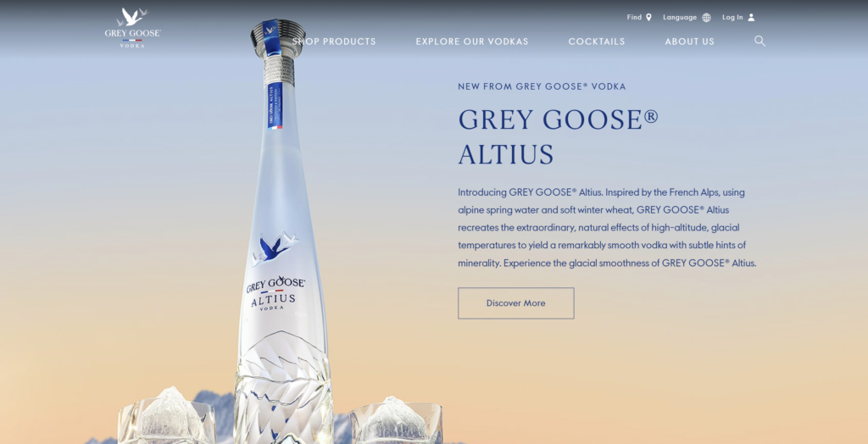Image resolution: width=868 pixels, height=444 pixels.
Task: Click the Find link text
Action: pyautogui.click(x=634, y=17)
